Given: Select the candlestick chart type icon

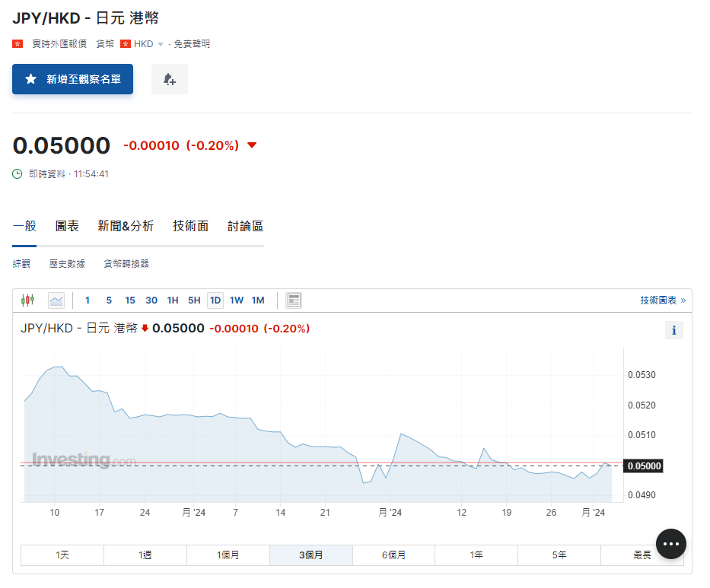Looking at the screenshot, I should [28, 300].
